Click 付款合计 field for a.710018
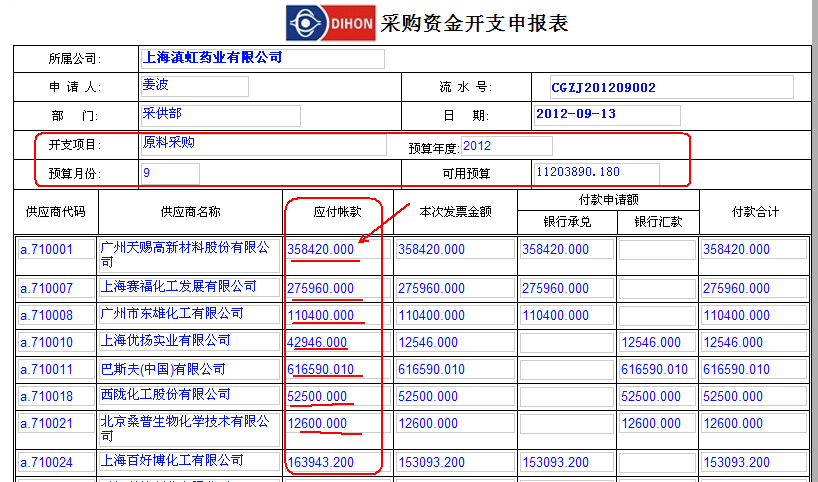Viewport: 818px width, 482px height. click(x=754, y=396)
